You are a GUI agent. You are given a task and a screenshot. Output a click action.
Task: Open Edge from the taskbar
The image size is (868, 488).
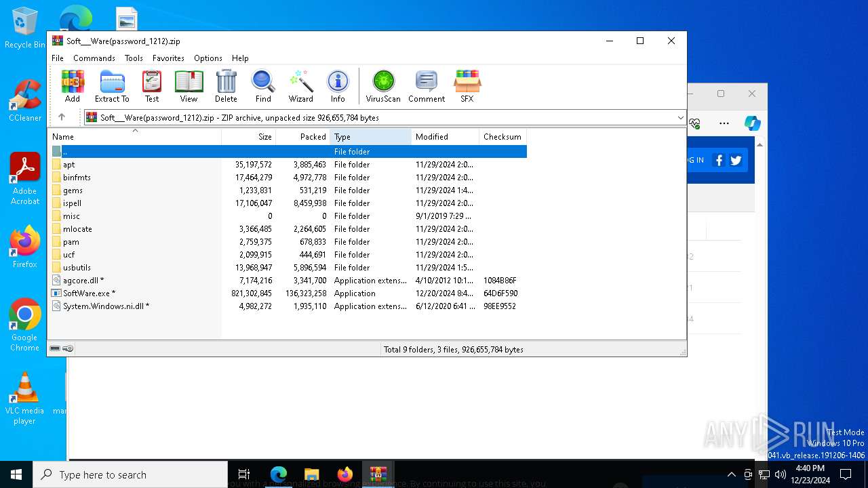279,474
